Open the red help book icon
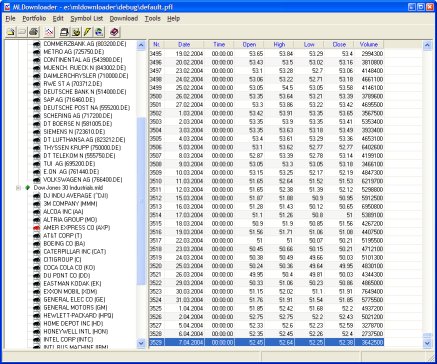The width and height of the screenshot is (437, 364). click(114, 32)
